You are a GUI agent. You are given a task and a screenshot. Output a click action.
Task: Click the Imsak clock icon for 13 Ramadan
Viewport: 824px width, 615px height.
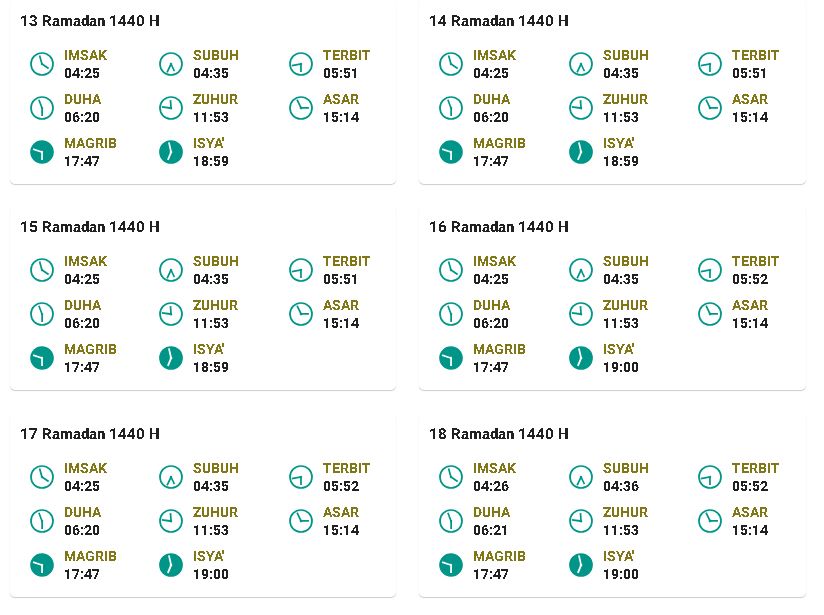pyautogui.click(x=42, y=64)
